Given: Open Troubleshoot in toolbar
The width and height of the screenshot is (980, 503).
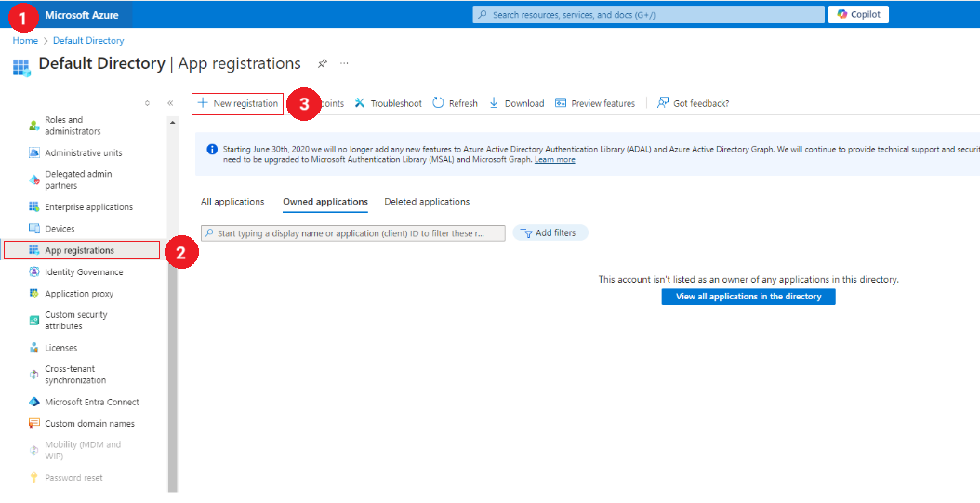Looking at the screenshot, I should coord(388,104).
